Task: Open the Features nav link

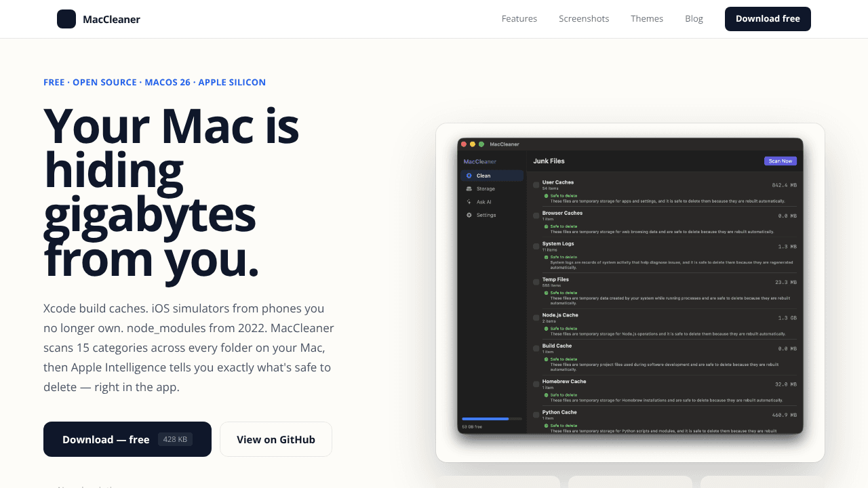Action: [519, 19]
